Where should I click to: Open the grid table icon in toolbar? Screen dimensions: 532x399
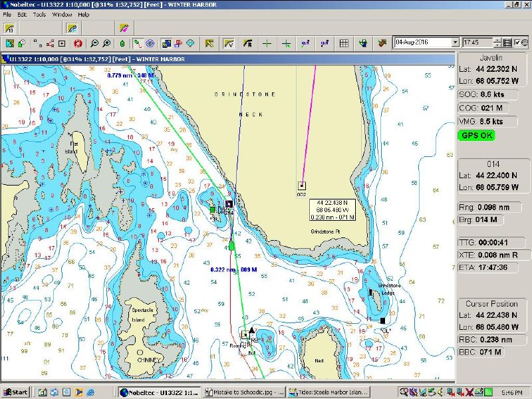tap(344, 43)
